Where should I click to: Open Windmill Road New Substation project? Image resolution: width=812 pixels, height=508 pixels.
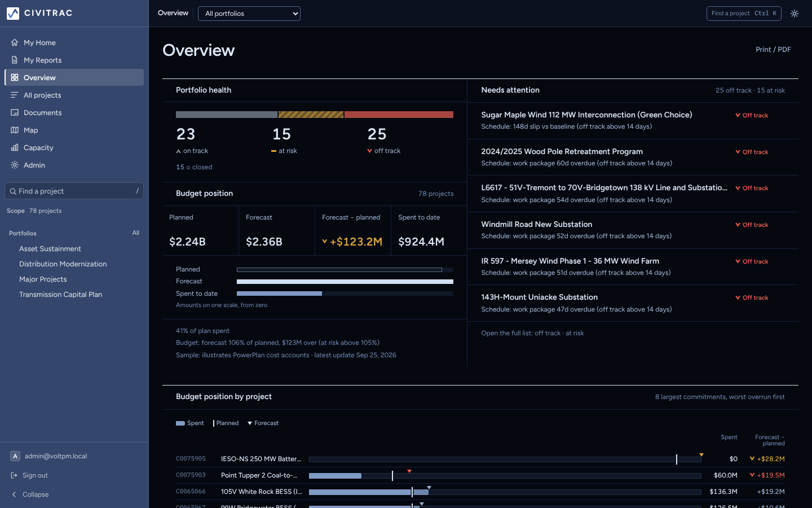click(x=537, y=224)
